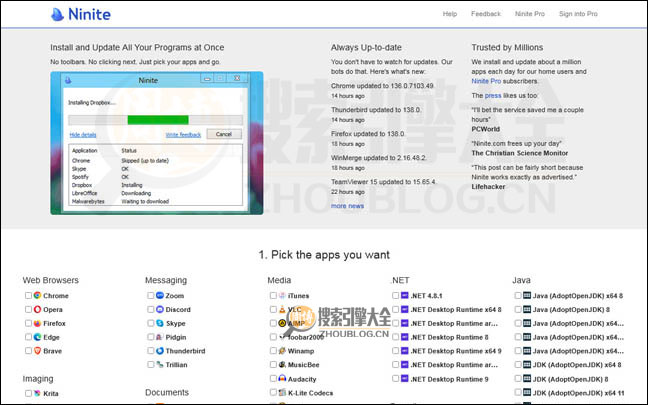
Task: Click the JDK (AdoptOpenJDK) 8 icon
Action: click(x=527, y=379)
